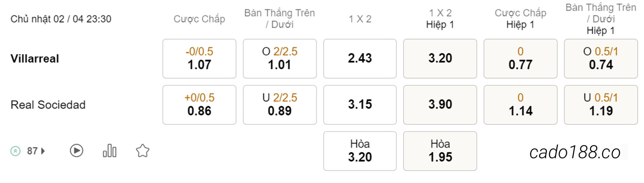The width and height of the screenshot is (644, 183).
Task: Select first-half Real Sociedad win at 3.90
Action: click(x=440, y=105)
